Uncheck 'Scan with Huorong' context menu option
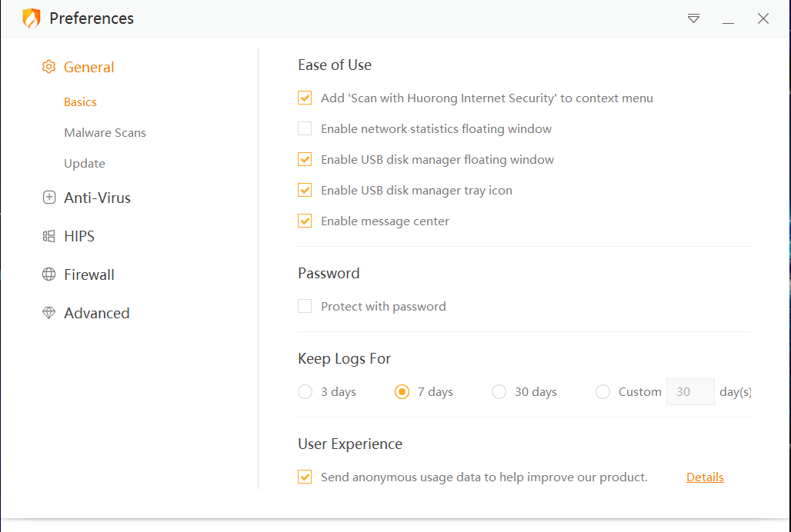 pyautogui.click(x=305, y=98)
